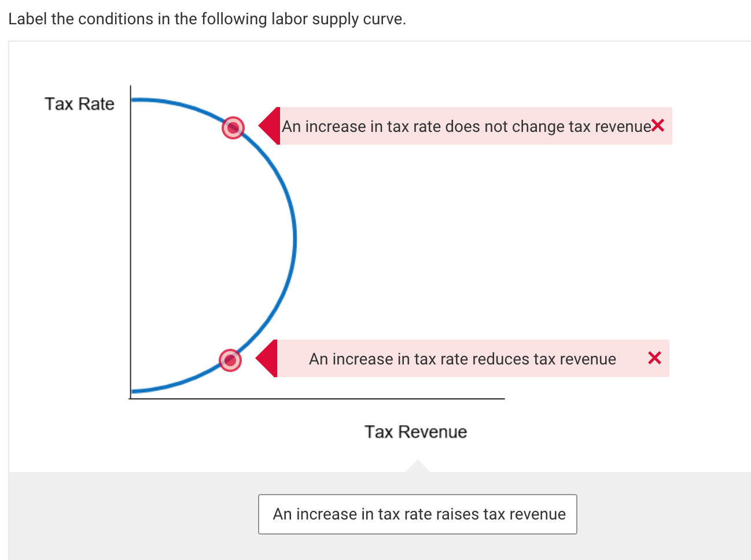The height and width of the screenshot is (560, 751).
Task: Select the 'does not change tax revenue' banner
Action: click(x=463, y=126)
